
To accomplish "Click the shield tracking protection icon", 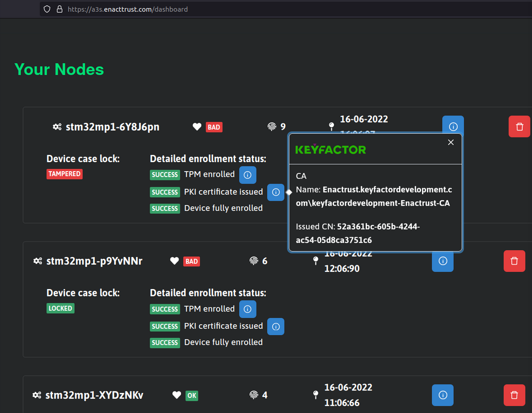I will point(47,9).
